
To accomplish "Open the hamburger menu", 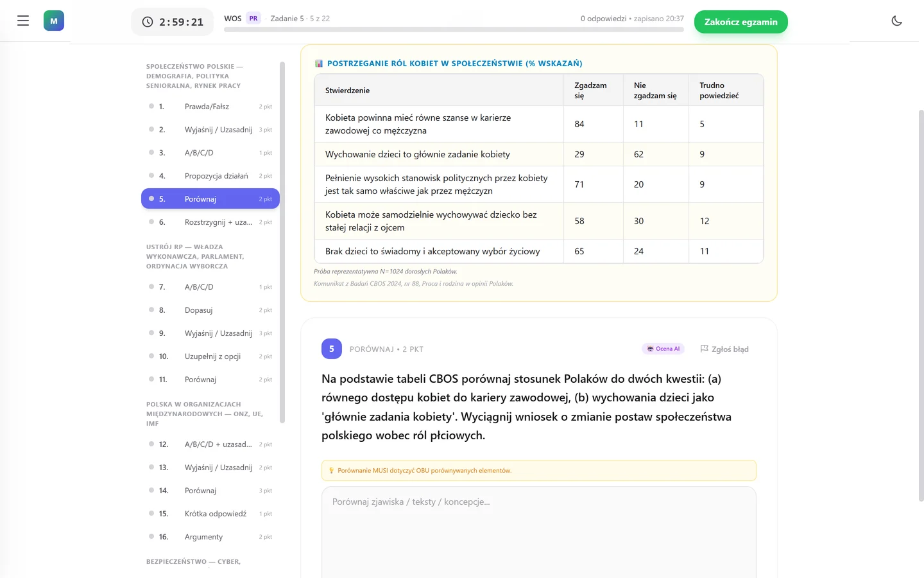I will click(x=23, y=21).
